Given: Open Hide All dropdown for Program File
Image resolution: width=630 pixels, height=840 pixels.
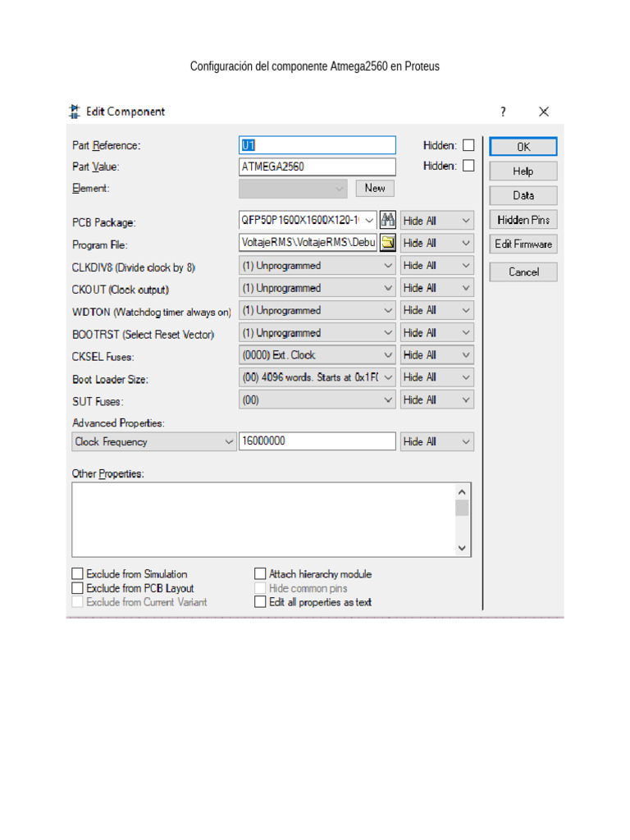Looking at the screenshot, I should 436,243.
